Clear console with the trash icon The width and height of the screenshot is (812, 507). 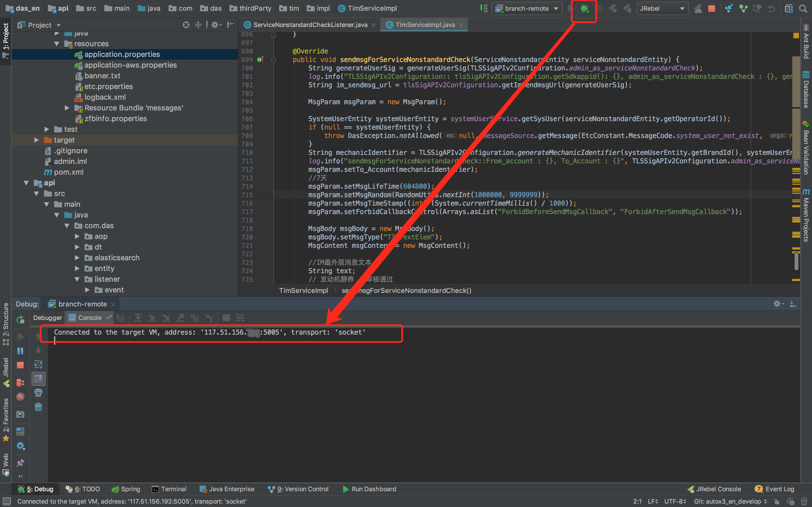pyautogui.click(x=38, y=407)
